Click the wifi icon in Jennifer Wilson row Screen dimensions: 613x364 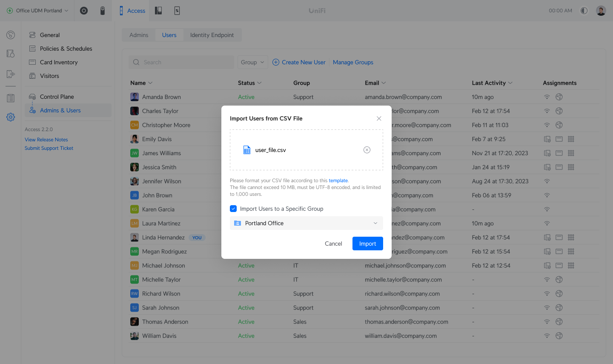pos(547,181)
